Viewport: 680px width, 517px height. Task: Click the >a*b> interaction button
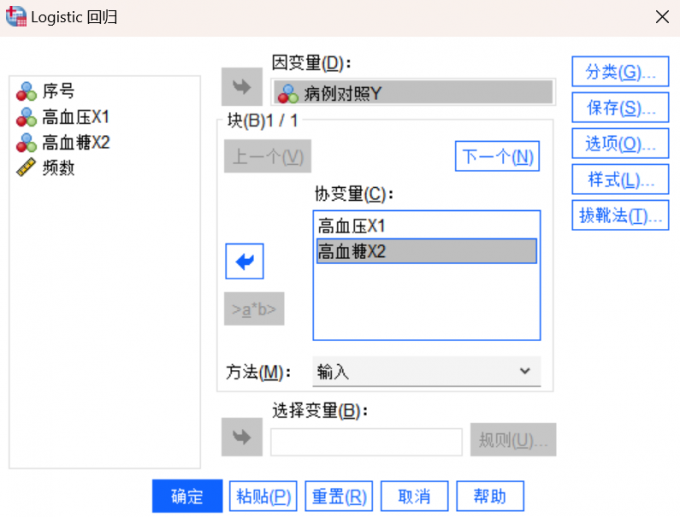tap(254, 309)
